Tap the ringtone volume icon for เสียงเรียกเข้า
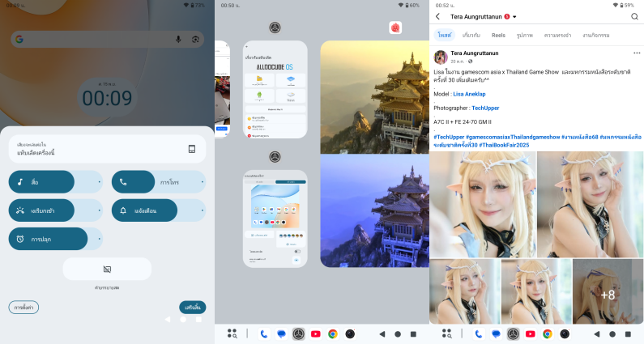The width and height of the screenshot is (644, 344). click(x=20, y=210)
